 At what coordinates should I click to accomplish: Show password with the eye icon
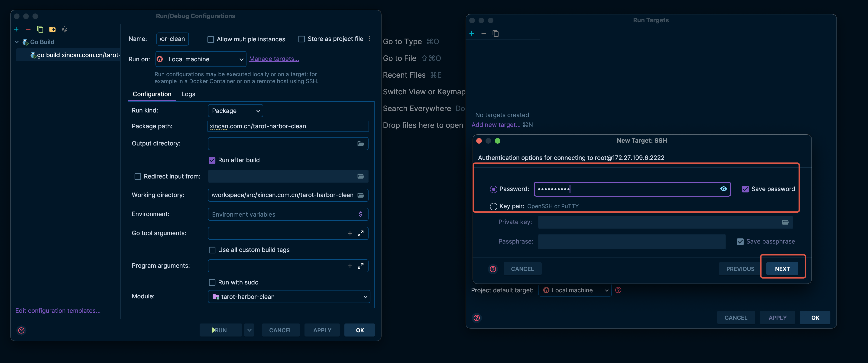coord(723,189)
